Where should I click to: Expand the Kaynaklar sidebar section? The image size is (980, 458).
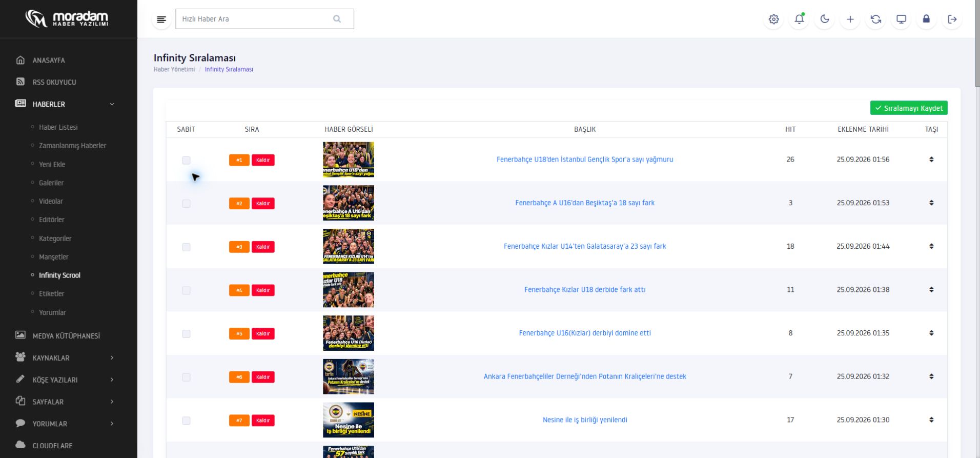point(68,357)
